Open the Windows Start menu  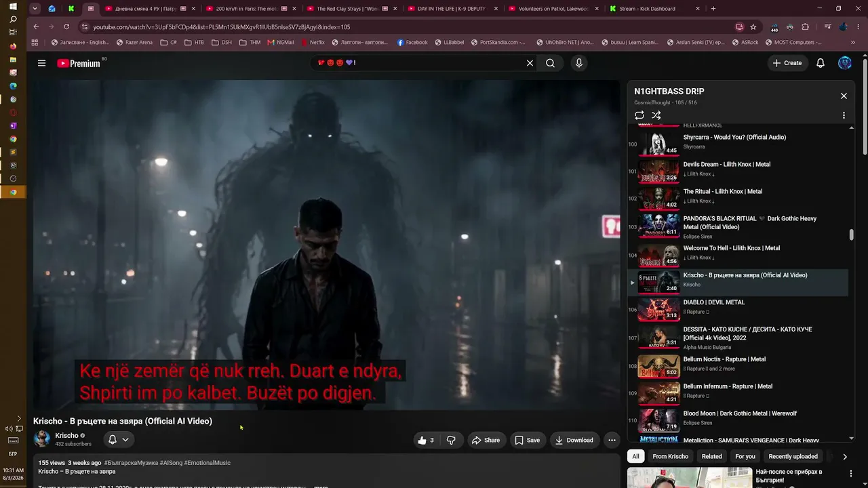click(x=13, y=6)
